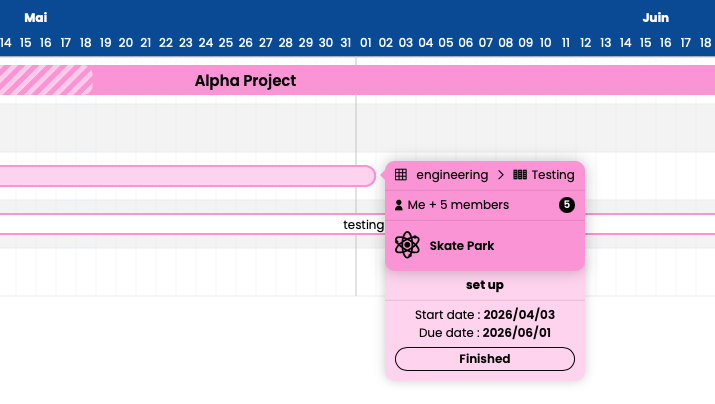715x404 pixels.
Task: Select day 20 in the Mai header
Action: tap(125, 43)
